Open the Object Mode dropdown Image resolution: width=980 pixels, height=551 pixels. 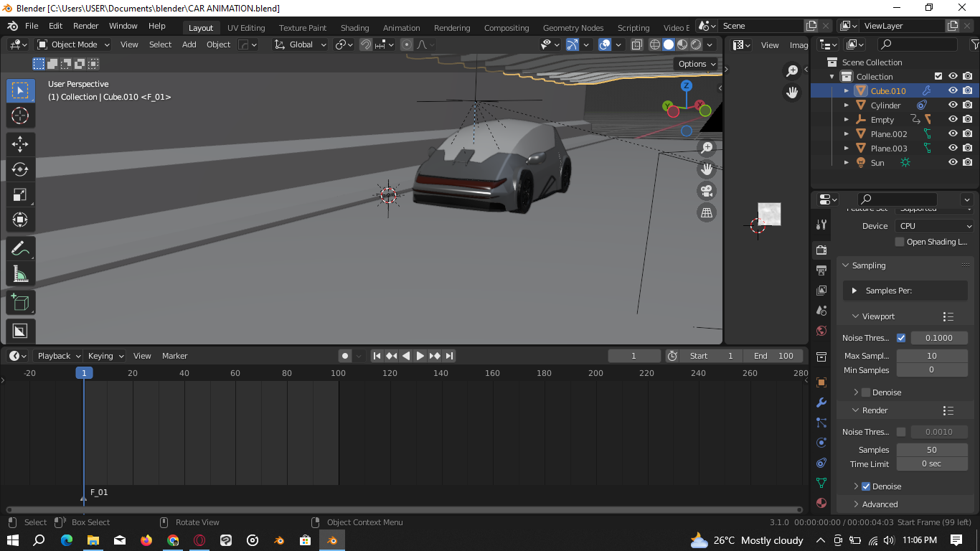point(74,44)
